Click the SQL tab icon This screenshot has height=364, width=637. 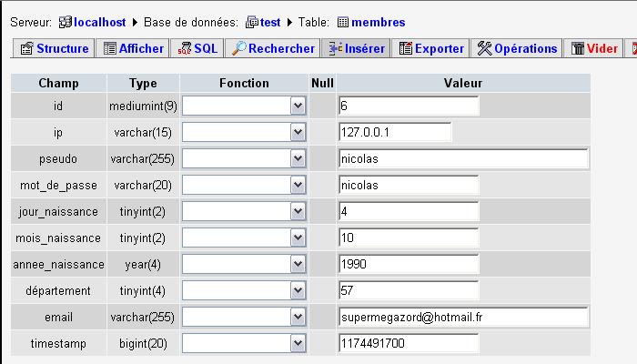click(183, 48)
